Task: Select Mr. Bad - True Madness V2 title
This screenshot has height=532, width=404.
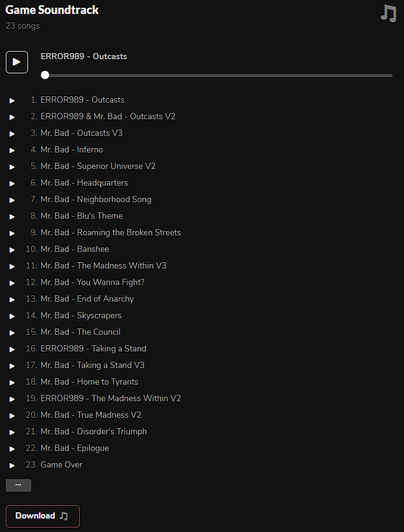Action: click(x=91, y=415)
